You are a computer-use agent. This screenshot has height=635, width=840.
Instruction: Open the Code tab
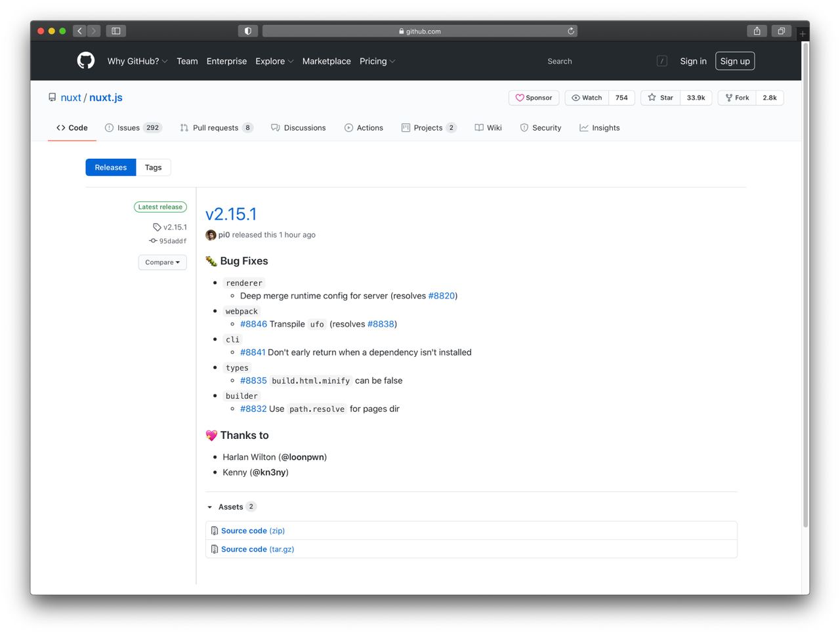(72, 128)
